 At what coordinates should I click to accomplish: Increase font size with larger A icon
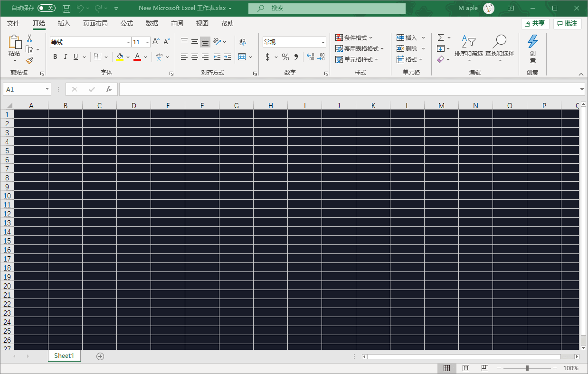click(156, 42)
